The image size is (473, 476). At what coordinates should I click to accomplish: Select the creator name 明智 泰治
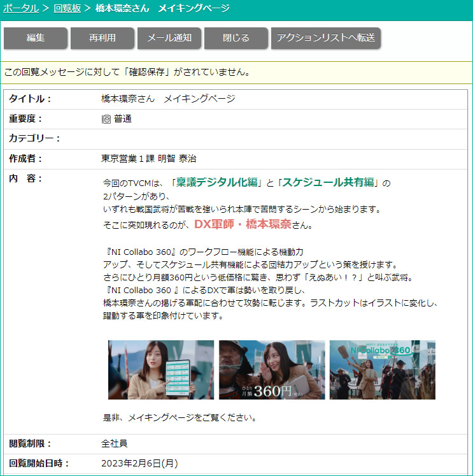pos(177,159)
